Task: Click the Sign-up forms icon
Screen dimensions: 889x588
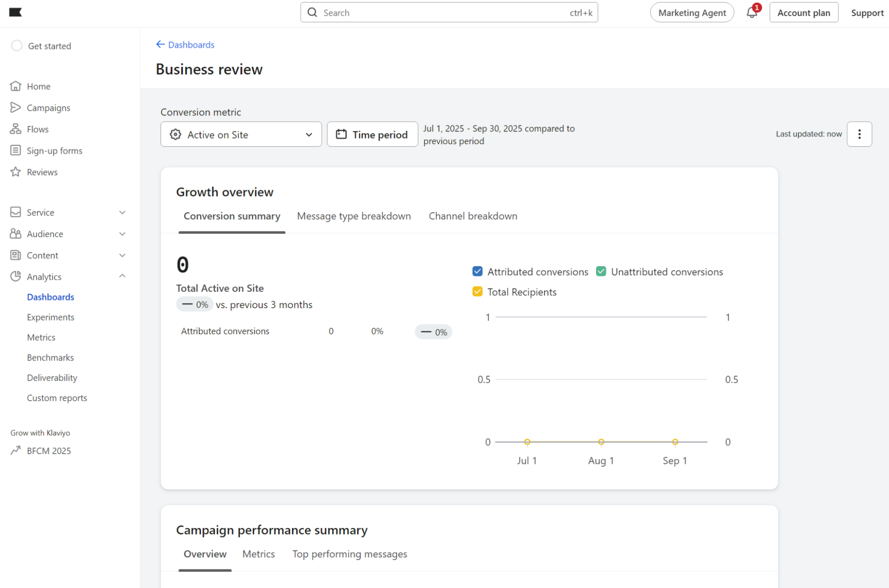Action: (16, 150)
